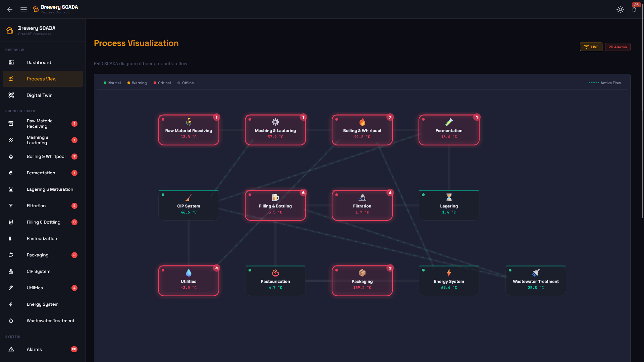
Task: Click the Active Flow legend label
Action: [x=610, y=83]
